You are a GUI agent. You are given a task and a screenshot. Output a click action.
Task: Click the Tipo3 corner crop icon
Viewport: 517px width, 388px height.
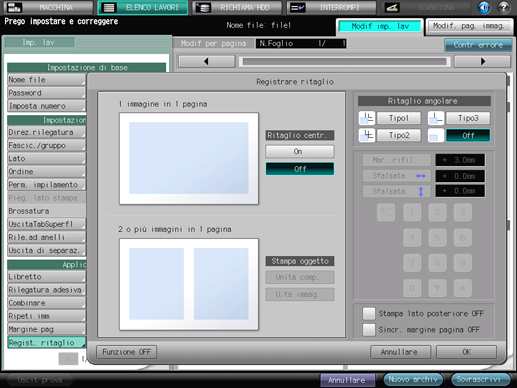[x=436, y=118]
